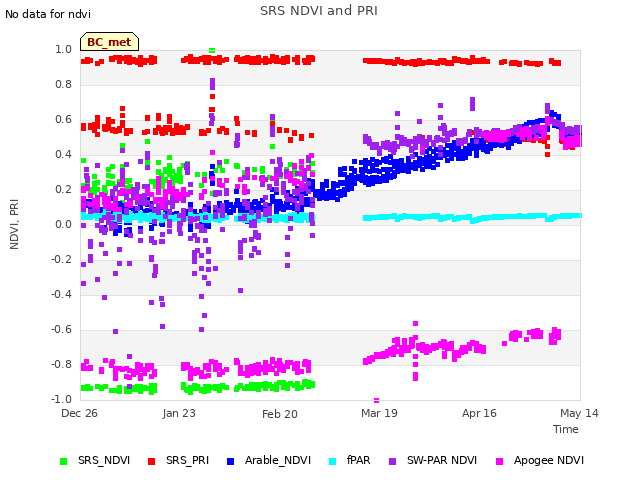The width and height of the screenshot is (640, 480).
Task: Click the Apr 16 date tick label
Action: click(x=479, y=413)
